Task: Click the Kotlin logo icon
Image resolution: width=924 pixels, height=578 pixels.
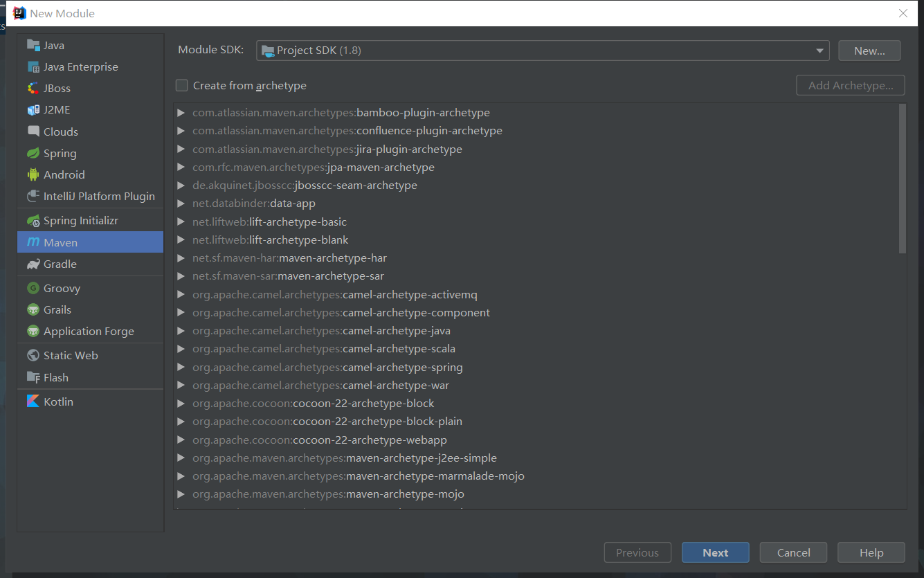Action: 33,401
